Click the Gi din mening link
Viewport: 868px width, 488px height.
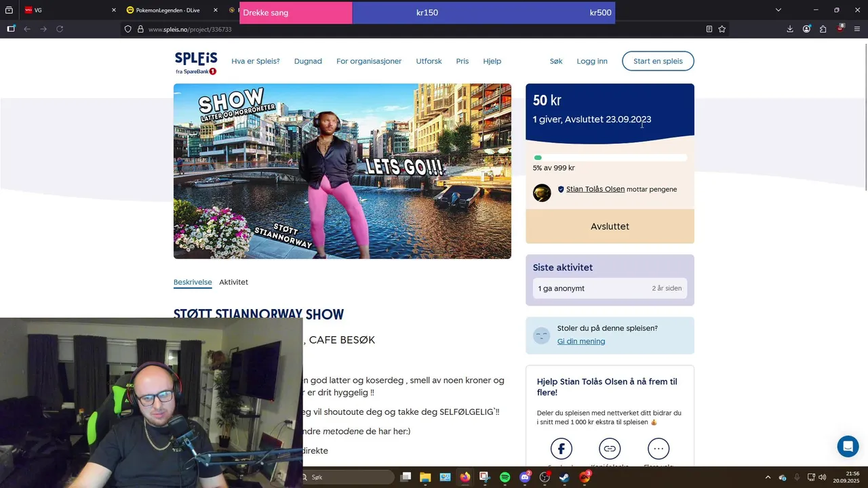(x=581, y=342)
